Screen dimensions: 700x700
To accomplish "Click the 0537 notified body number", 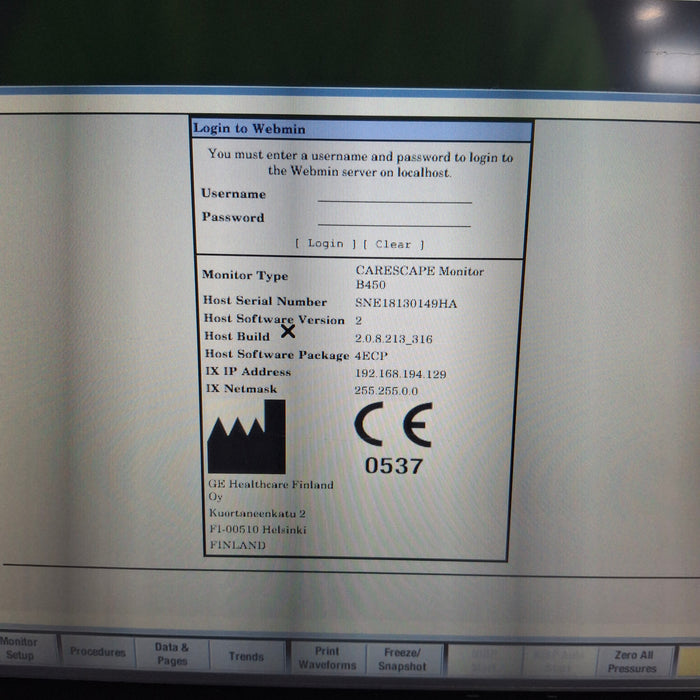I will (393, 466).
